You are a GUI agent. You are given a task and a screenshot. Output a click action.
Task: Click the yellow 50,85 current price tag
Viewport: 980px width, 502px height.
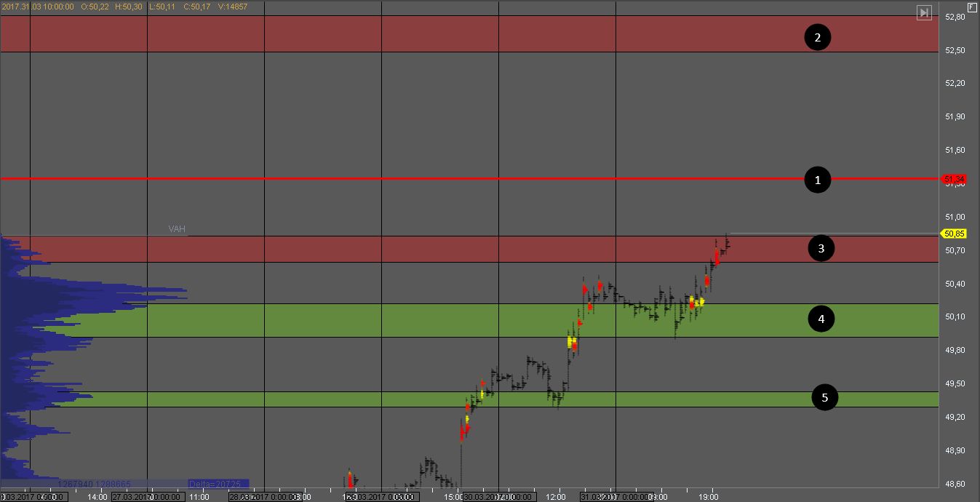tap(954, 234)
